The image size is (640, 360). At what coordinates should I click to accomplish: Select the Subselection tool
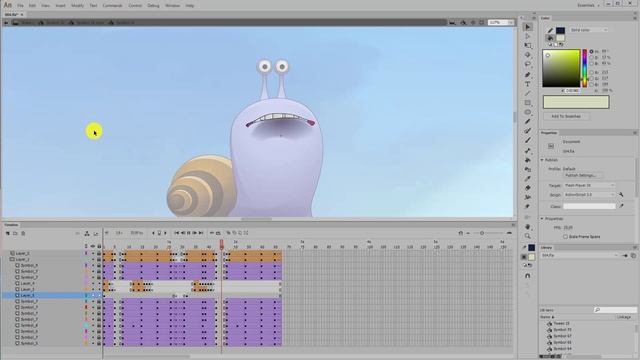click(x=528, y=36)
